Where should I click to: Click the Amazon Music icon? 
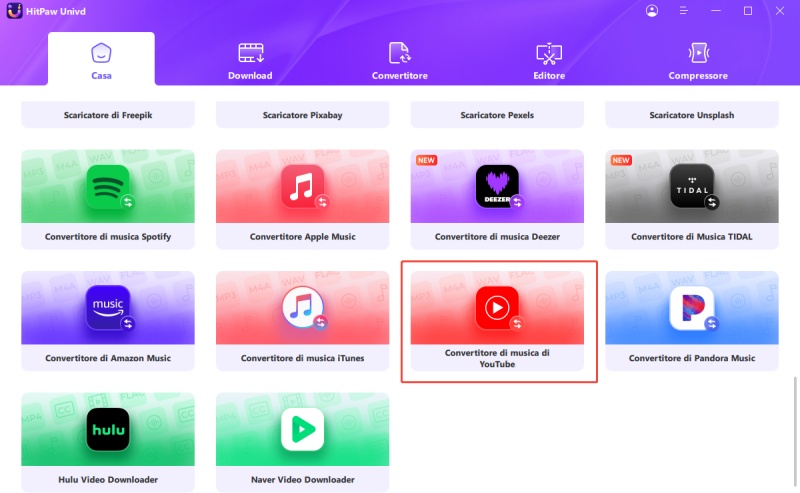108,308
